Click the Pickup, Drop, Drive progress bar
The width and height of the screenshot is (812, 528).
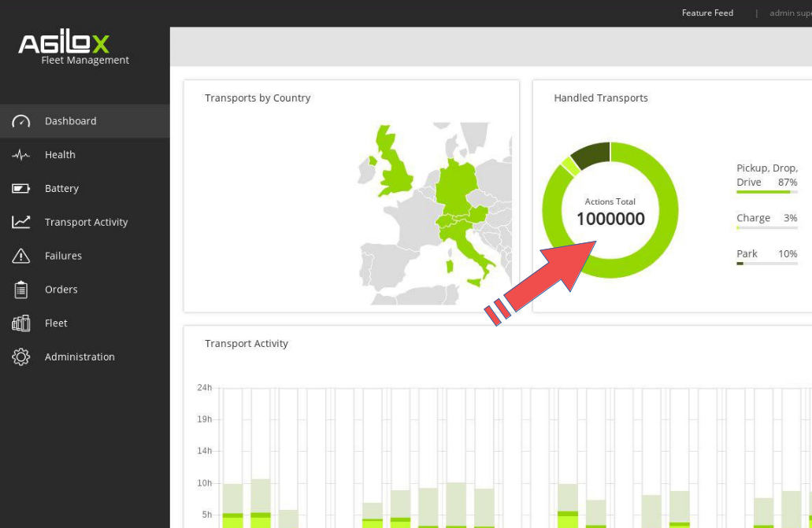[x=766, y=192]
